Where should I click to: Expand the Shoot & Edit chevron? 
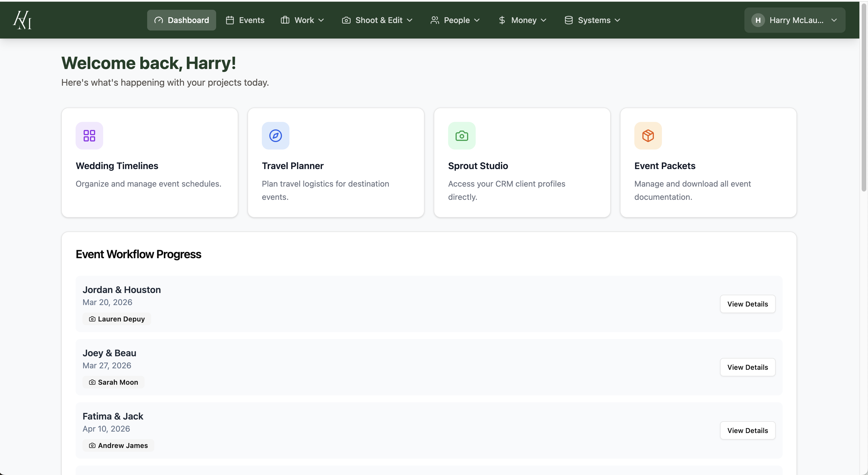[410, 20]
